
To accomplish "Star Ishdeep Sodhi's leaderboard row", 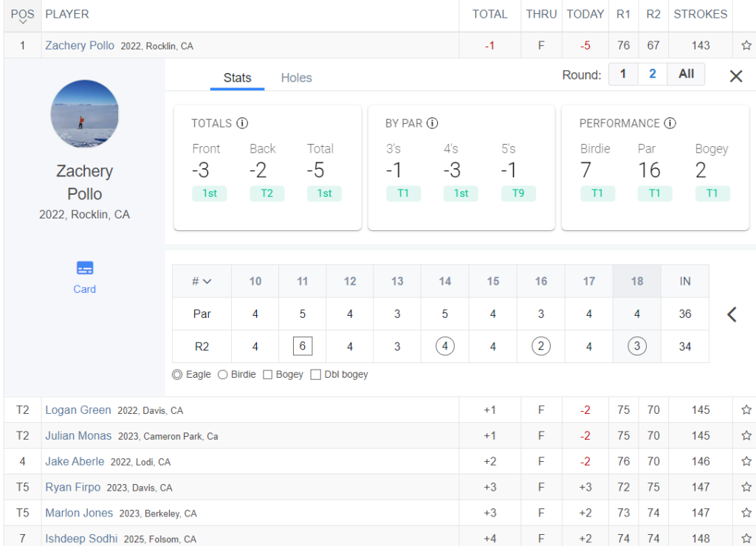I will (746, 539).
